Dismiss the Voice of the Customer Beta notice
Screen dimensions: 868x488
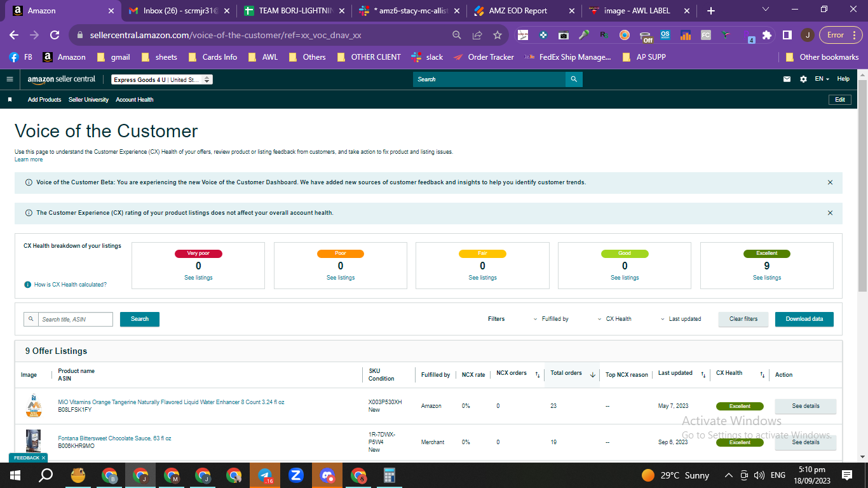[x=830, y=182]
